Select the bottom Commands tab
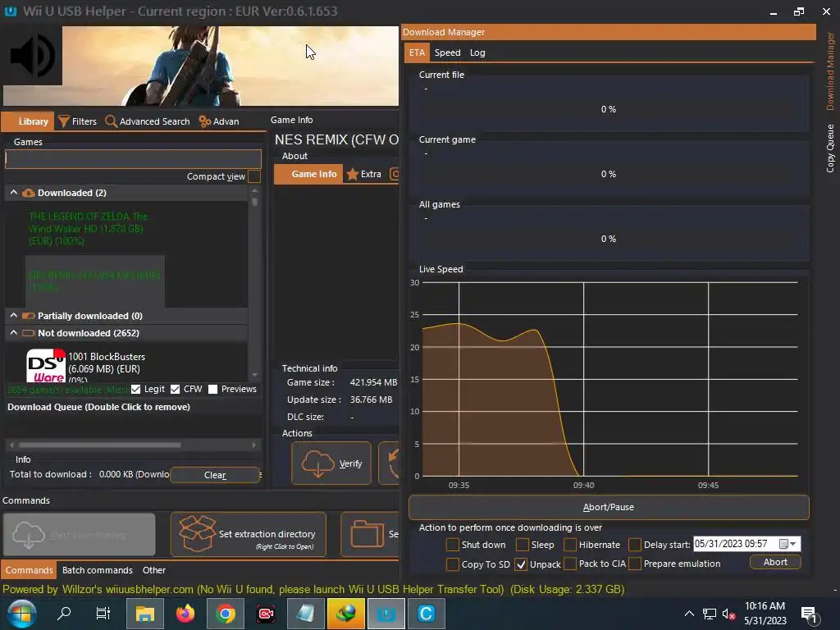This screenshot has width=840, height=630. pos(29,570)
